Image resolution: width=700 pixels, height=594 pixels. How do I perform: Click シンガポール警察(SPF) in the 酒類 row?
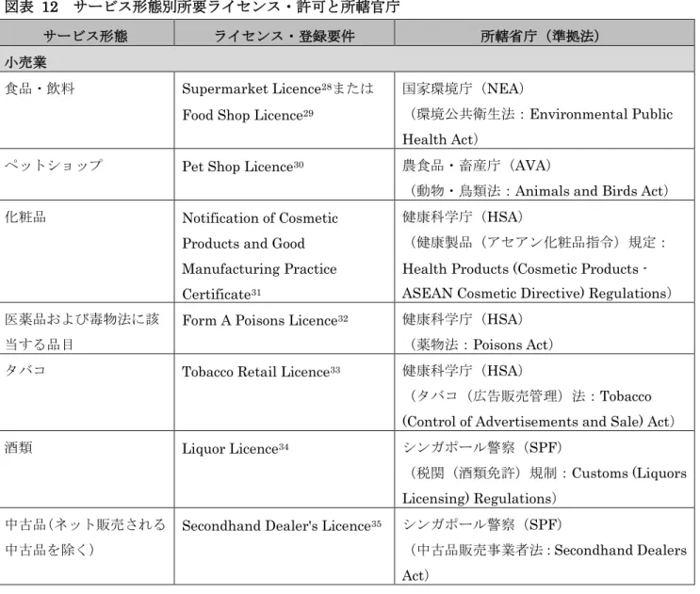click(x=482, y=447)
